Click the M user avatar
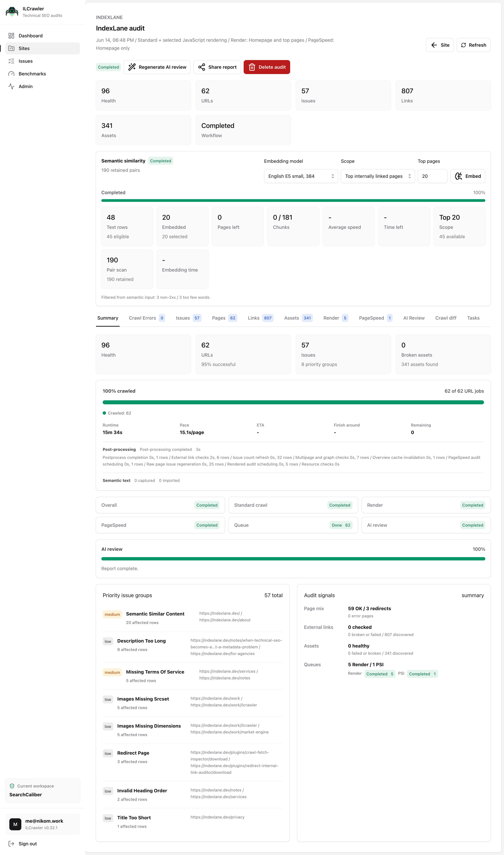504x855 pixels. 15,824
